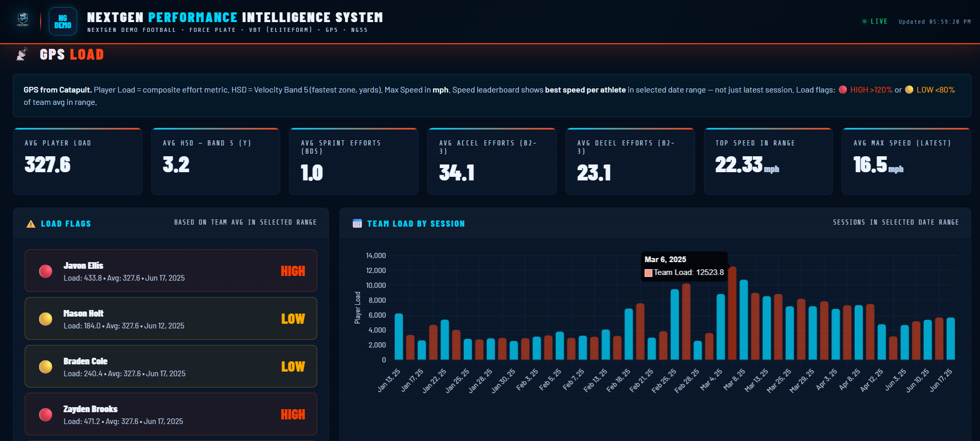Click the Team Load color swatch in the tooltip

(648, 273)
